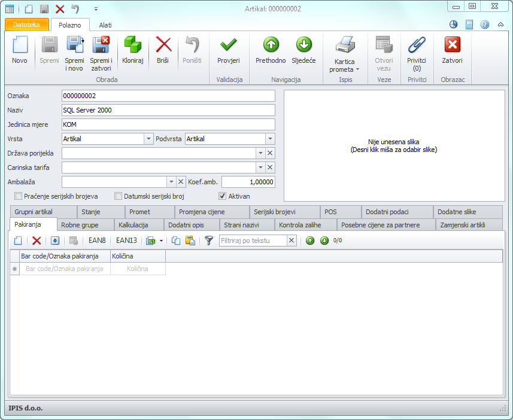Open attachments via Privitci paperclip
513x420 pixels.
pyautogui.click(x=417, y=44)
